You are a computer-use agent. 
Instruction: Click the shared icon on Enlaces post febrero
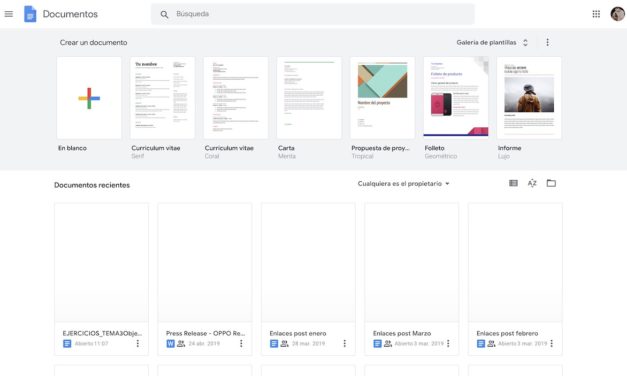pos(491,343)
